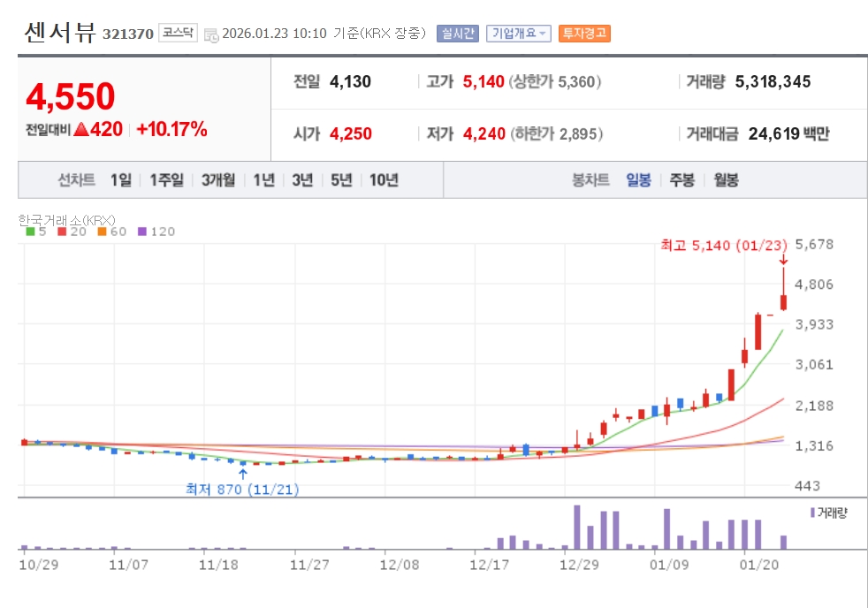Click the purple 거래량 legend marker

[x=812, y=513]
